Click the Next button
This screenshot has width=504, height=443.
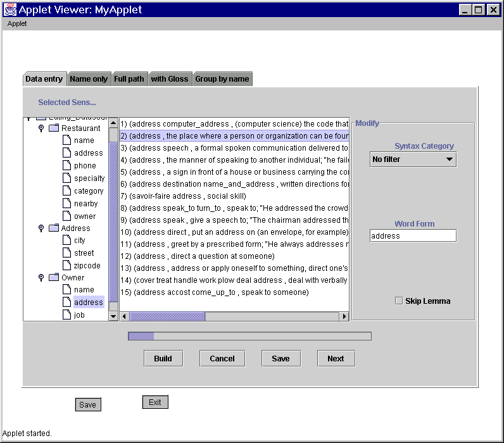pos(336,358)
